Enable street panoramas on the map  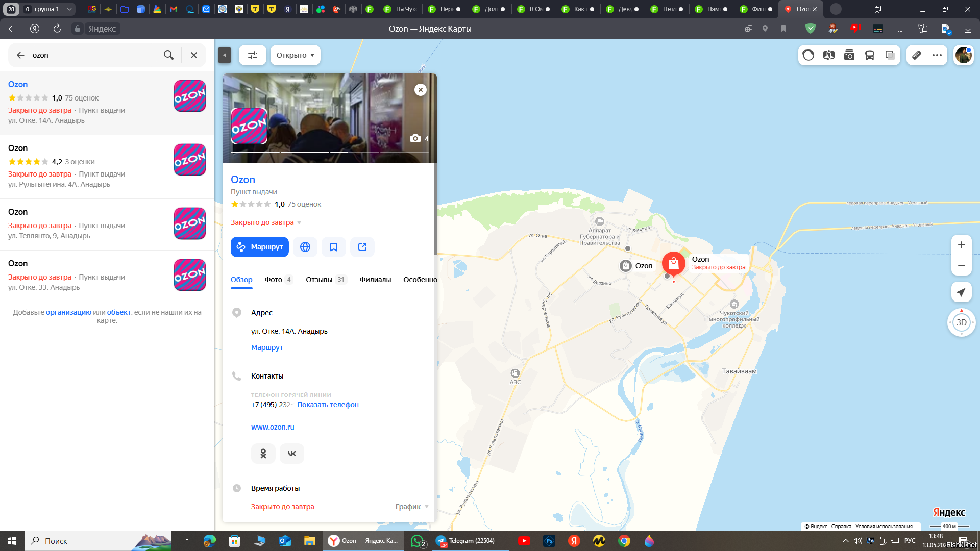pyautogui.click(x=829, y=55)
